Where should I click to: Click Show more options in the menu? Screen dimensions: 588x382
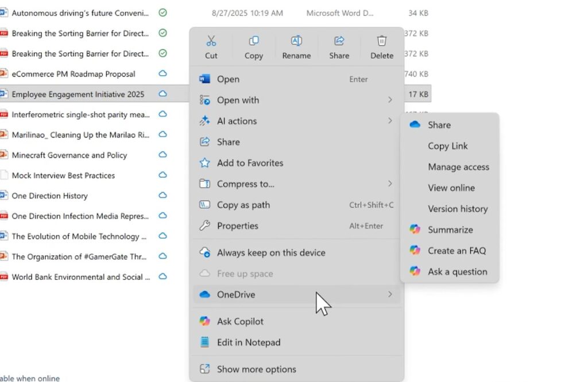[x=257, y=369]
